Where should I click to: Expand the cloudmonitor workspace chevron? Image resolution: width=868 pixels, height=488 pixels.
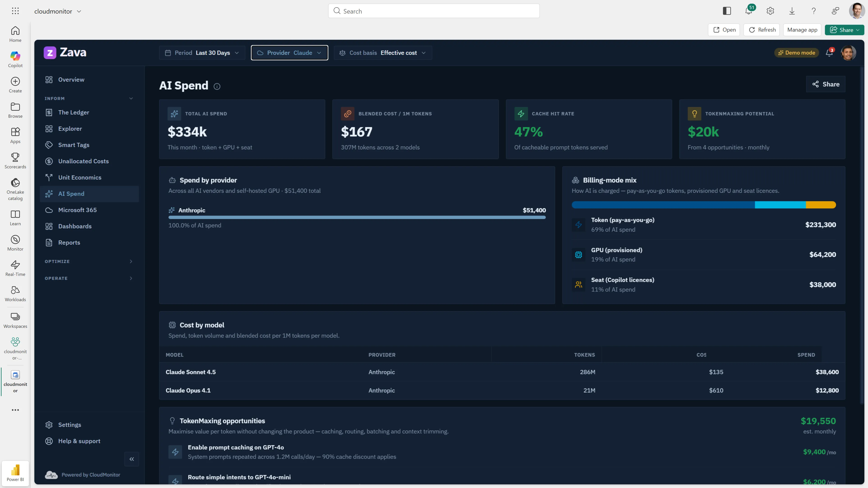(x=79, y=12)
